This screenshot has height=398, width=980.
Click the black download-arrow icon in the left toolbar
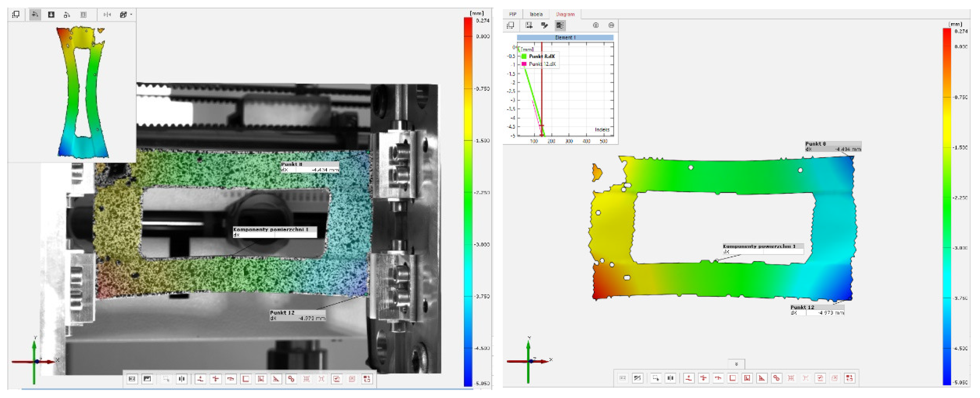(51, 14)
